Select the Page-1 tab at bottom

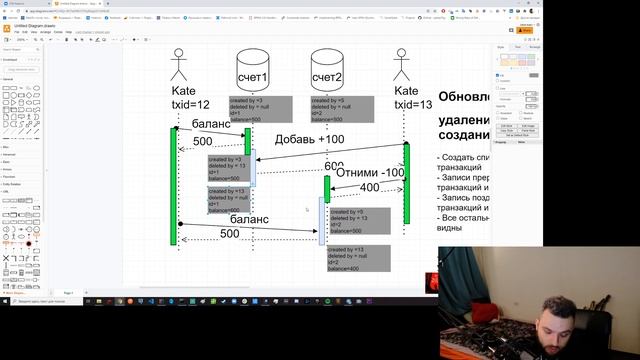tap(69, 293)
